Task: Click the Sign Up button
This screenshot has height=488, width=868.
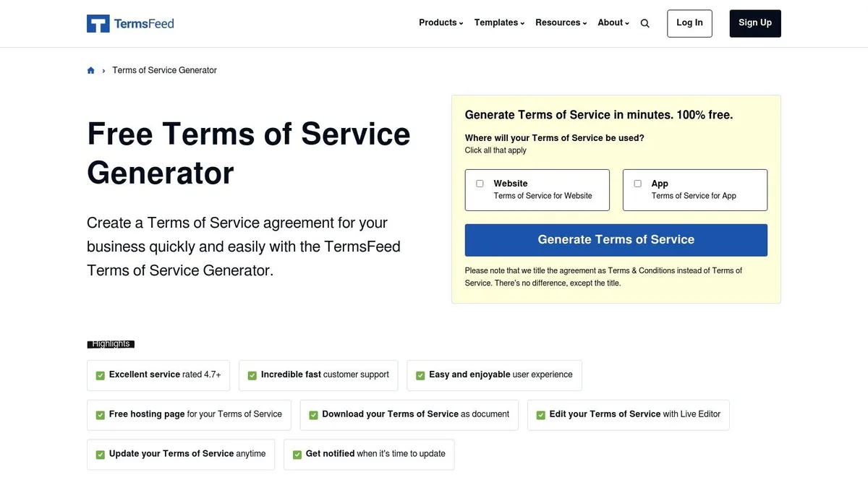Action: pos(755,23)
